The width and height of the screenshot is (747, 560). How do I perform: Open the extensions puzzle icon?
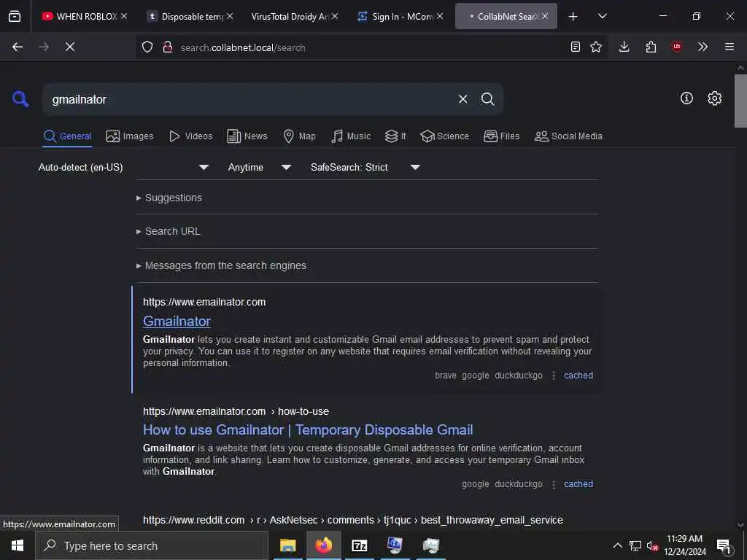tap(651, 47)
